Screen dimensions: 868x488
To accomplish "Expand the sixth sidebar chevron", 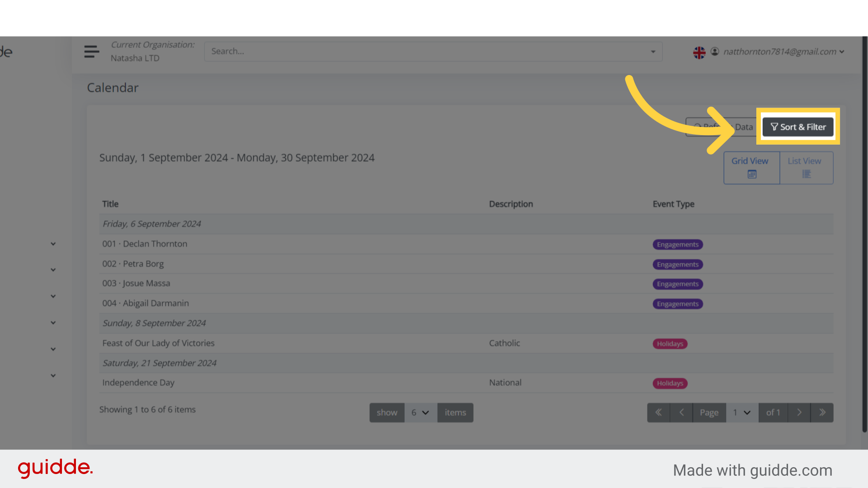I will coord(53,376).
